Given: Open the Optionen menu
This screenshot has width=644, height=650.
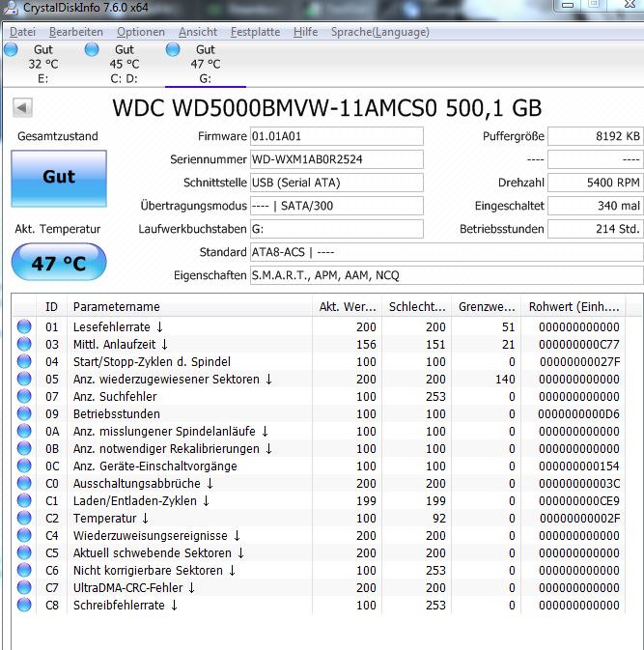Looking at the screenshot, I should coord(141,32).
